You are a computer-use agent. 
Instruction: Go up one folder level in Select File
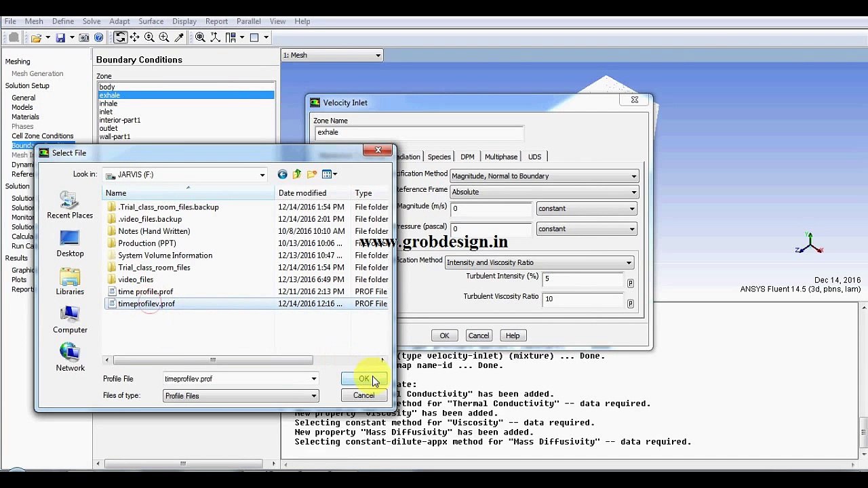pos(296,175)
